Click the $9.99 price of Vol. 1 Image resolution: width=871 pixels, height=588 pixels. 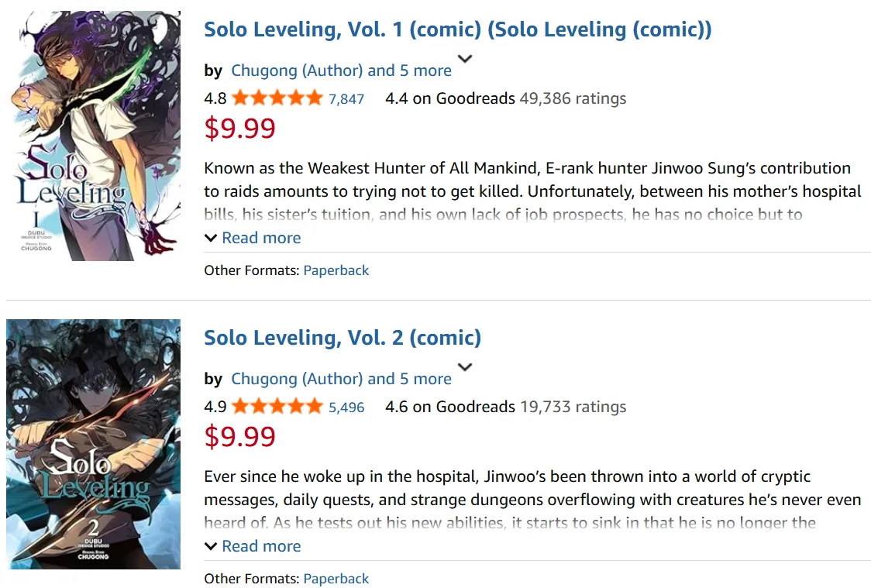click(x=239, y=128)
